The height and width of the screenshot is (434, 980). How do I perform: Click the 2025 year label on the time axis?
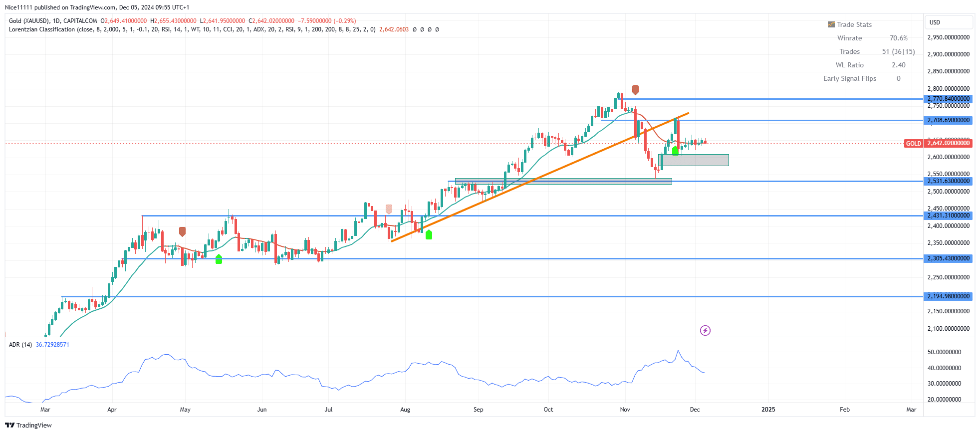pyautogui.click(x=768, y=410)
